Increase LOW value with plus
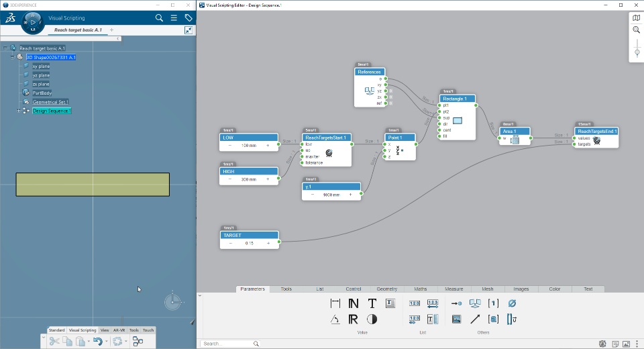 268,146
